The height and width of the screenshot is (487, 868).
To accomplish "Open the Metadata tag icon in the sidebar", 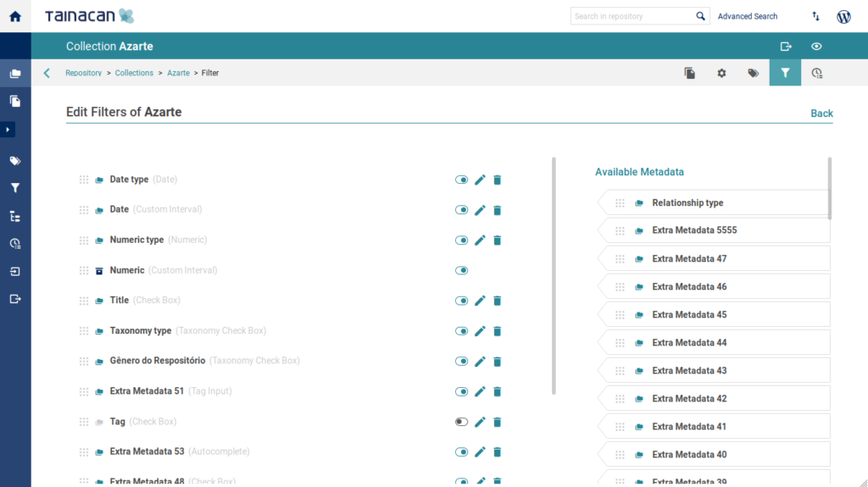I will point(15,161).
